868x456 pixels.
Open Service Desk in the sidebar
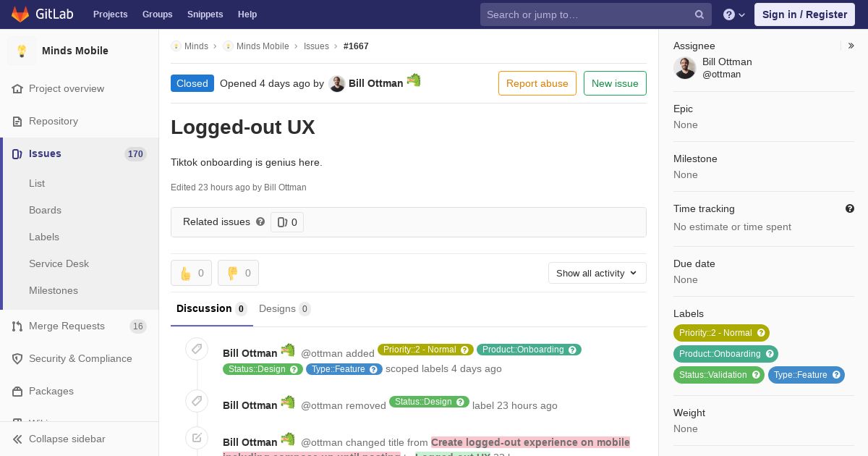tap(59, 263)
